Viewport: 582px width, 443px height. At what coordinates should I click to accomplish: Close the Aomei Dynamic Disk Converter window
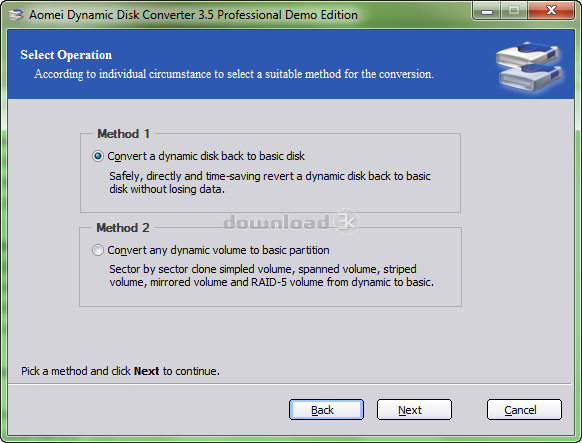click(551, 11)
